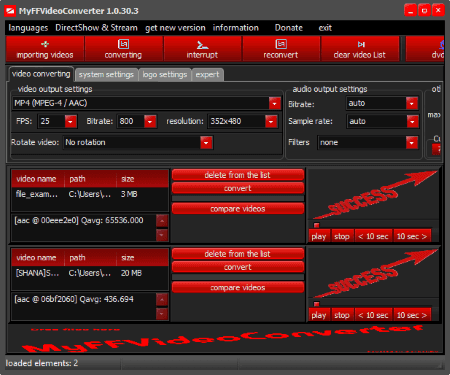The width and height of the screenshot is (450, 375).
Task: Expand the Rotate video dropdown
Action: point(206,143)
